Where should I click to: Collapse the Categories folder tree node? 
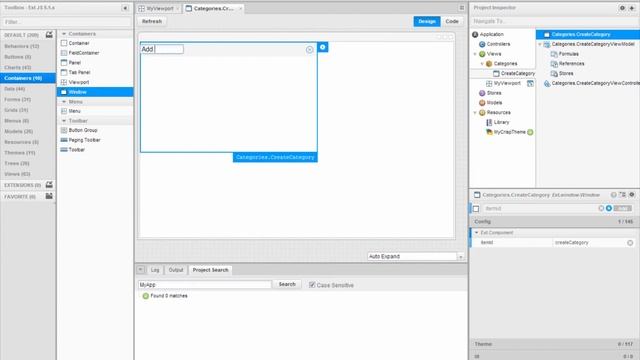(x=482, y=64)
